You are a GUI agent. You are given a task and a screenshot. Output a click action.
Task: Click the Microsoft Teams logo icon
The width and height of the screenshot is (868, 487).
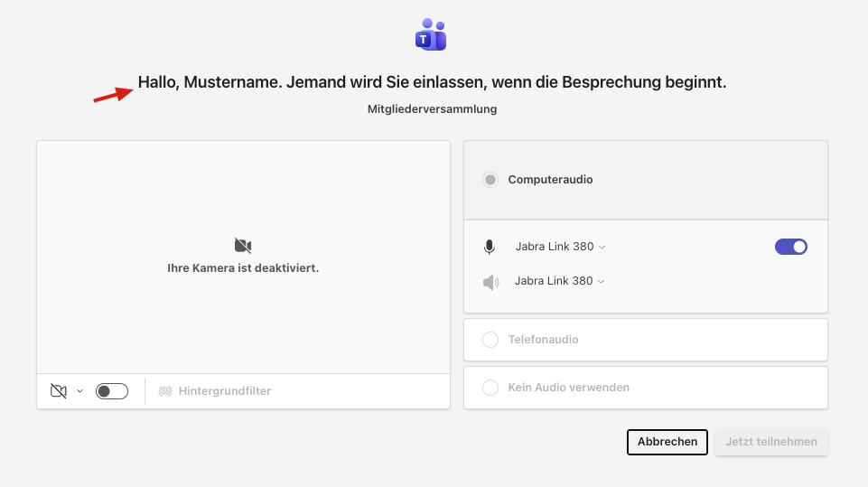point(430,35)
